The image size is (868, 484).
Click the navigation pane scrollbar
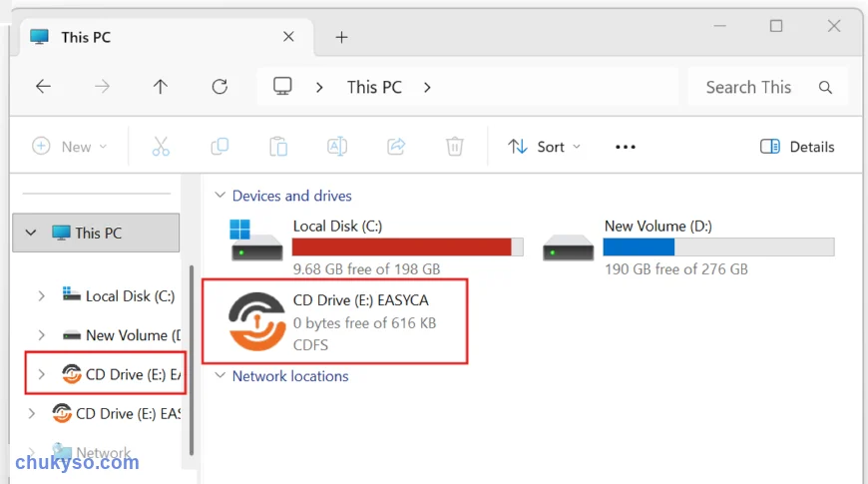tap(192, 360)
